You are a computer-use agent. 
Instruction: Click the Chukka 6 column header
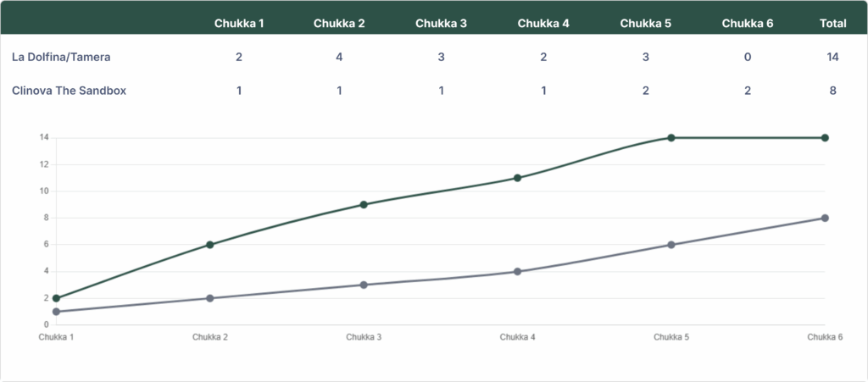(x=747, y=23)
